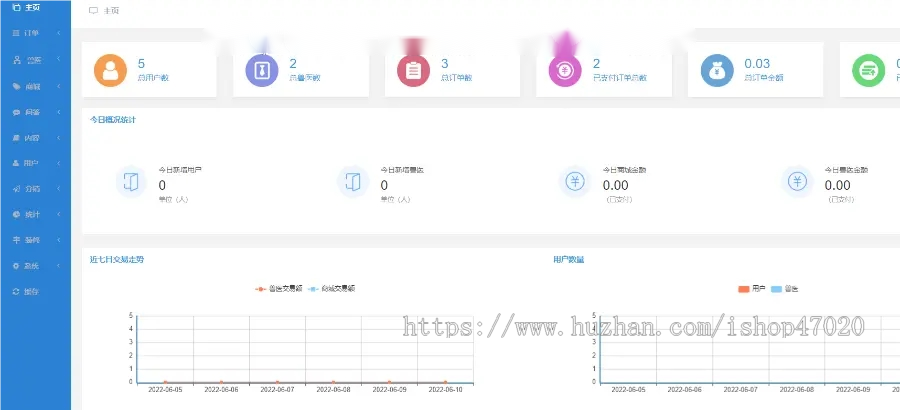The height and width of the screenshot is (410, 900).
Task: Select the 主页 tab label in top bar
Action: pos(111,10)
